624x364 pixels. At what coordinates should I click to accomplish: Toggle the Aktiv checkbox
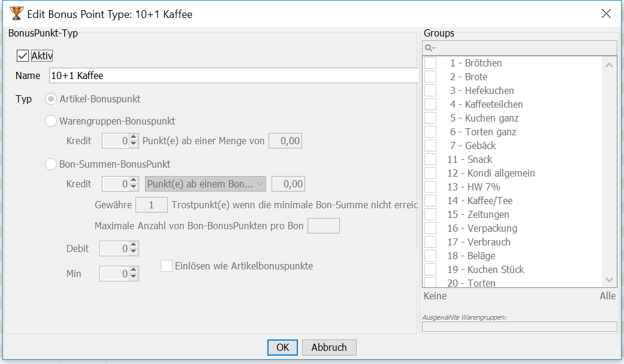22,56
